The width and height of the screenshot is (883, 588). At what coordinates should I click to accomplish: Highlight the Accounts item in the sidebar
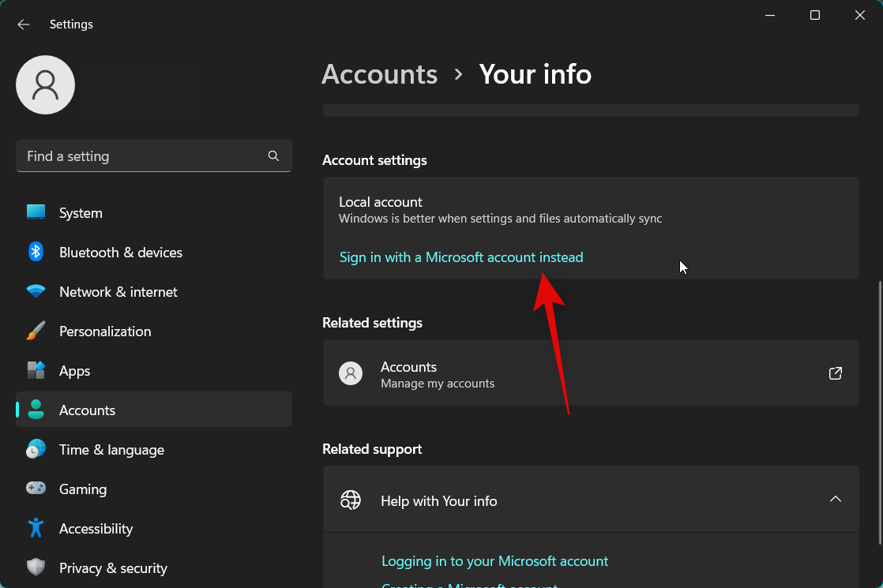(87, 410)
